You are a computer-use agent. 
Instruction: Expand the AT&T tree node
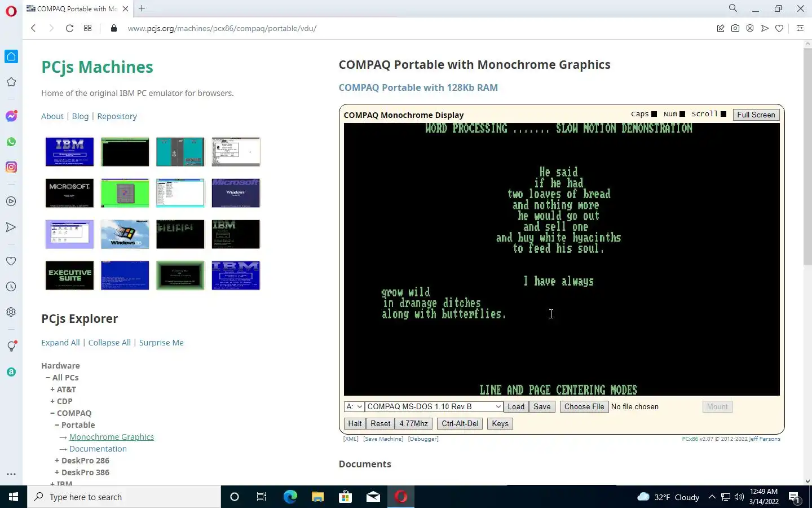coord(52,389)
